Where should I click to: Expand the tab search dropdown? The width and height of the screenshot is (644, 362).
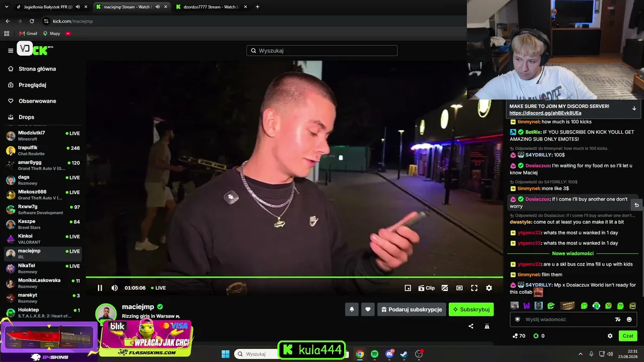pos(7,7)
